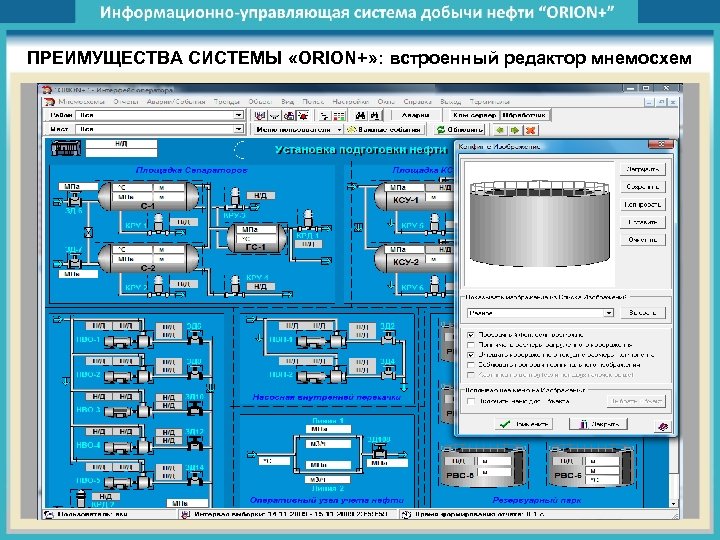Click binoculars icon beside the grid icon
This screenshot has height=540, width=720.
[x=360, y=115]
